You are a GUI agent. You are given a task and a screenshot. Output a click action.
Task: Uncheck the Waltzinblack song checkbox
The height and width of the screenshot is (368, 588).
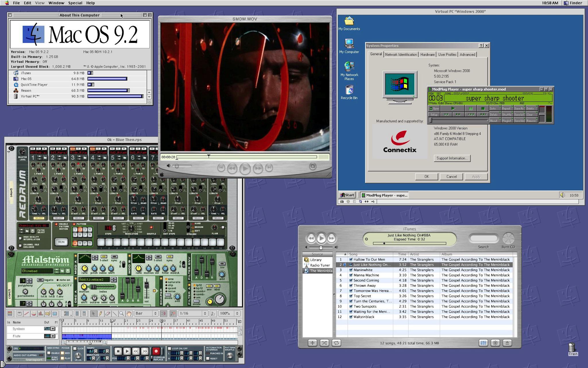click(x=351, y=317)
